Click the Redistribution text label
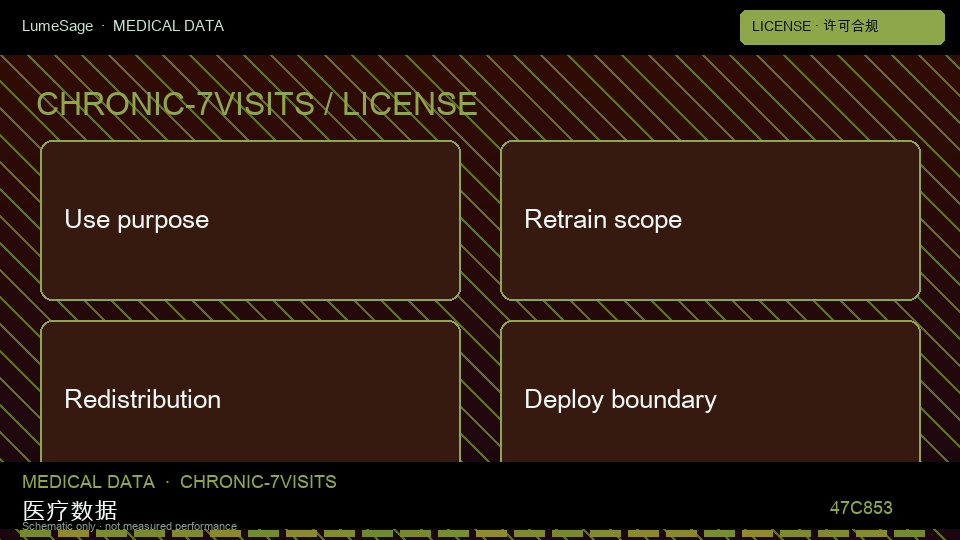Screen dimensions: 960x540 (x=143, y=399)
